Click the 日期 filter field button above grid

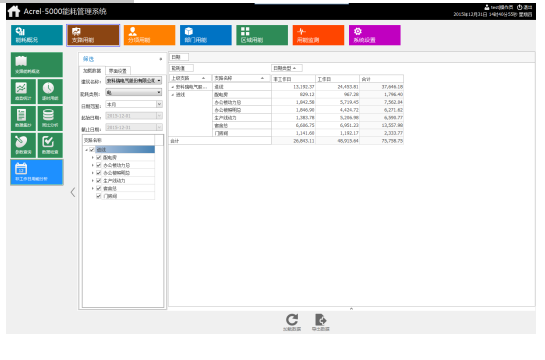pos(179,57)
